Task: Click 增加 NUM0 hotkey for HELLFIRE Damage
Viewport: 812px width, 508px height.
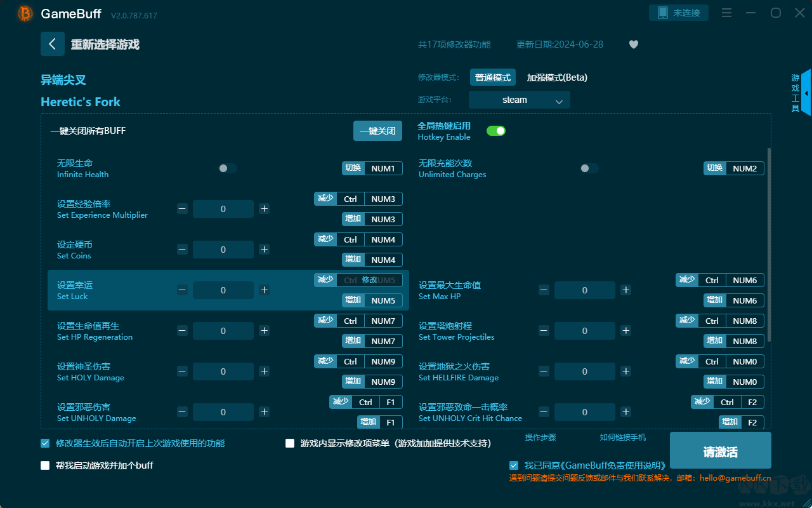Action: [734, 382]
